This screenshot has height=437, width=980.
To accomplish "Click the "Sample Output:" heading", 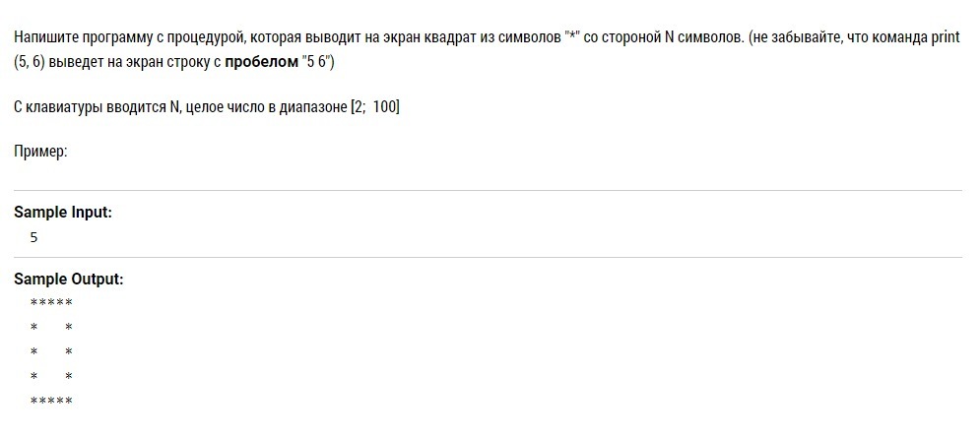I will click(68, 280).
